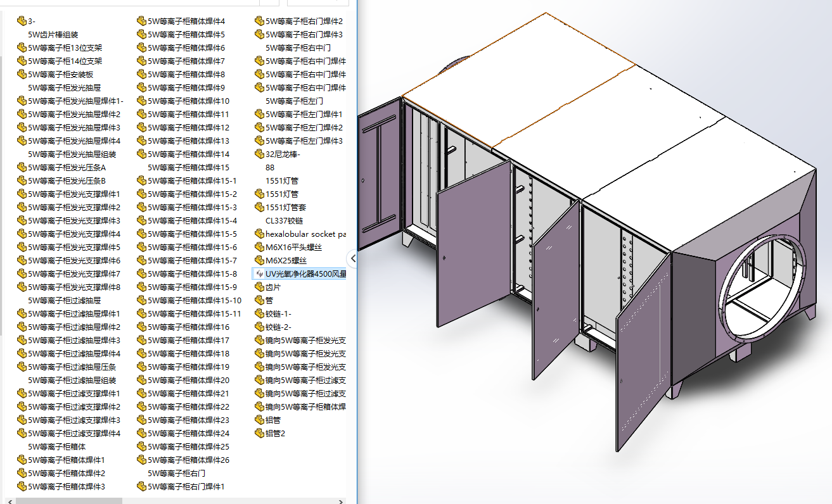
Task: Select the file name 5W等离子柜箱体焊件18
Action: pyautogui.click(x=188, y=353)
